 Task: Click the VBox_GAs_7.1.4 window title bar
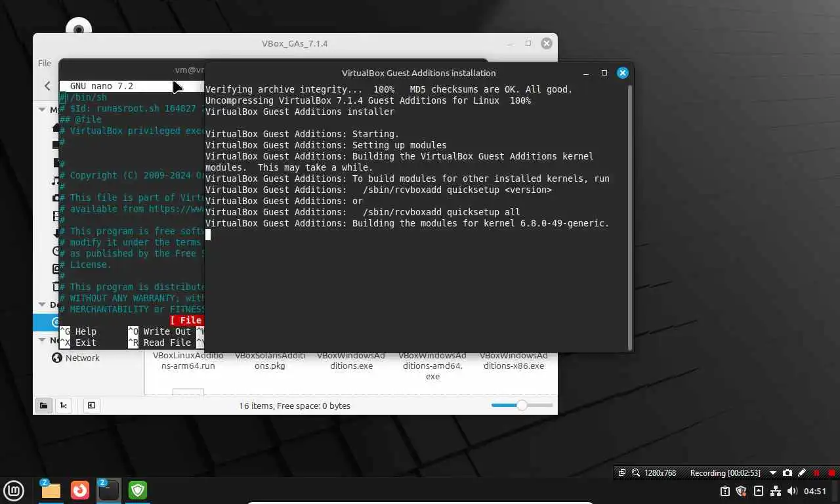click(x=295, y=43)
